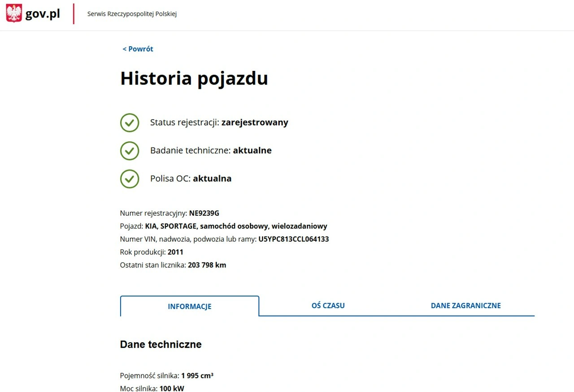Click the Dane techniczne section heading
The width and height of the screenshot is (574, 392).
pos(161,344)
